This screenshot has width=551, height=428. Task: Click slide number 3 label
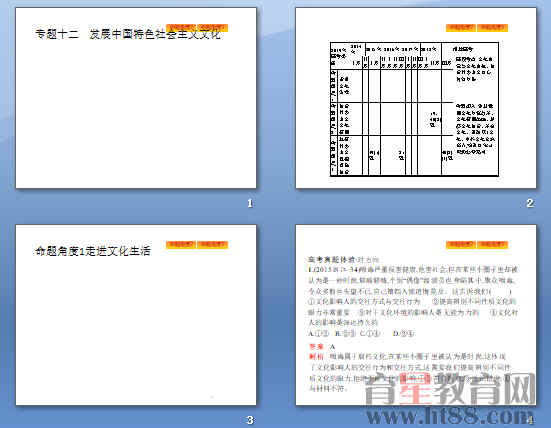coord(250,420)
